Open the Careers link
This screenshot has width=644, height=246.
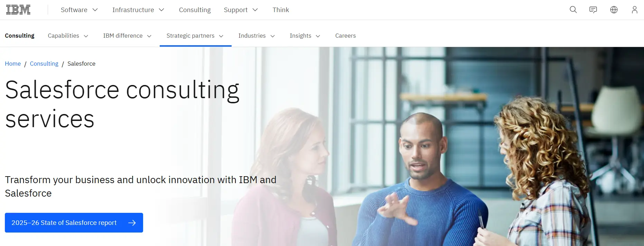(345, 36)
